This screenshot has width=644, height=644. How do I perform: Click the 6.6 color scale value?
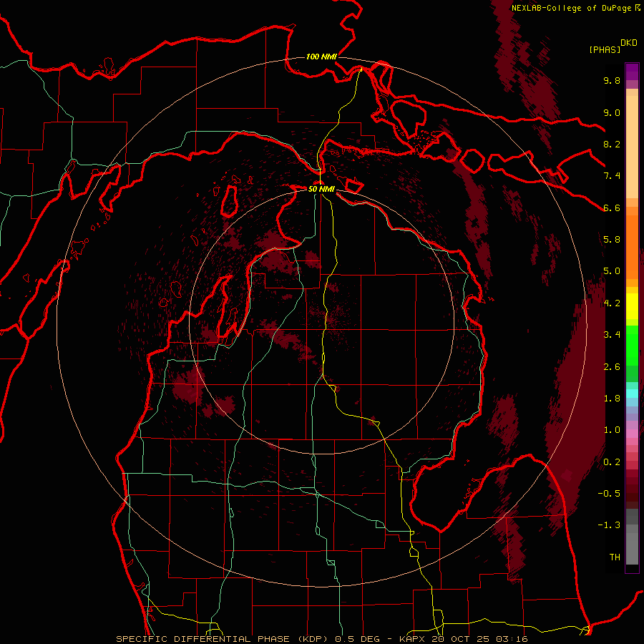click(x=612, y=208)
